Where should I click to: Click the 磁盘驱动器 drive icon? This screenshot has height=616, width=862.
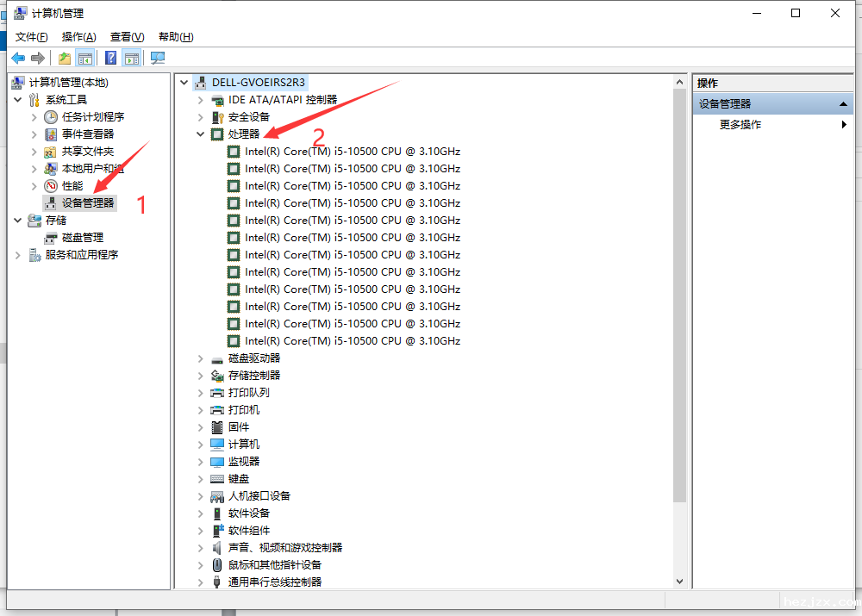point(217,358)
